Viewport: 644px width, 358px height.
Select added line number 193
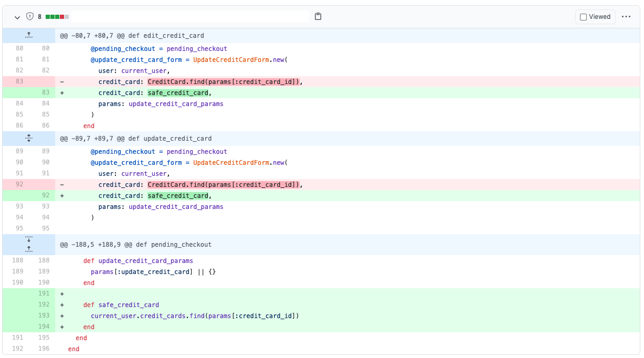click(x=44, y=315)
